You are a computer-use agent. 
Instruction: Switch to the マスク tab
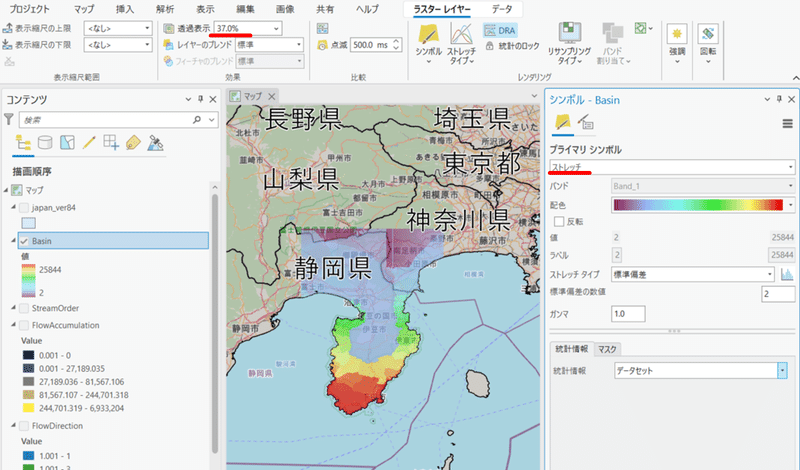point(607,349)
